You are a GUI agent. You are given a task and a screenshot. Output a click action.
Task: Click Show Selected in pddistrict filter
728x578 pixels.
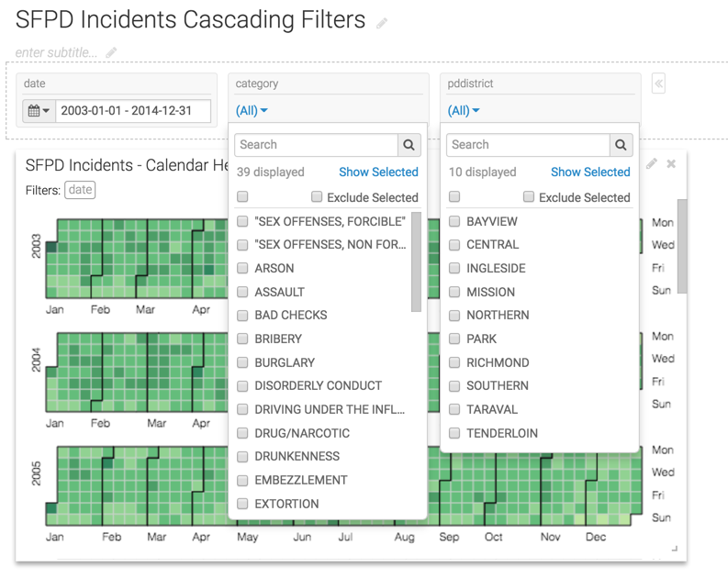click(x=590, y=172)
